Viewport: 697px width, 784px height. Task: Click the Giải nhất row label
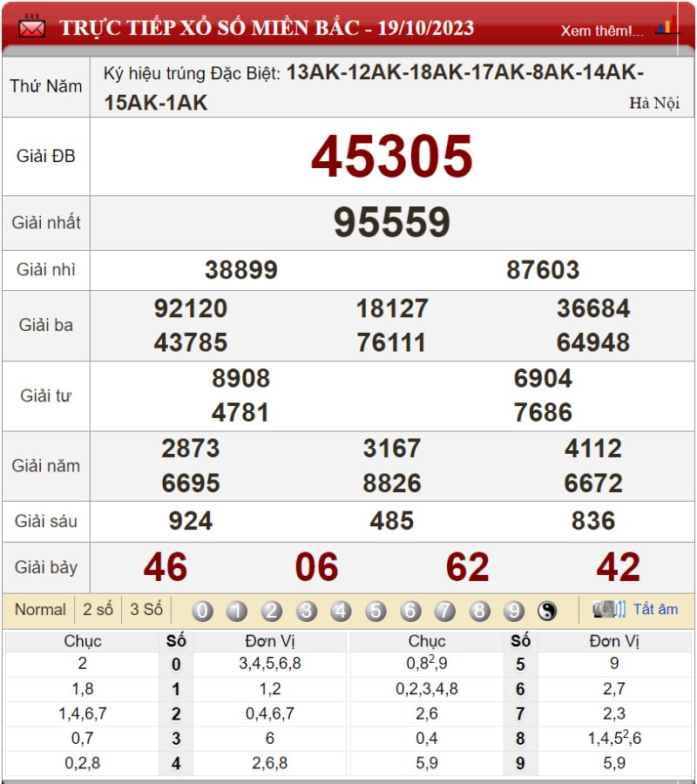pyautogui.click(x=46, y=222)
